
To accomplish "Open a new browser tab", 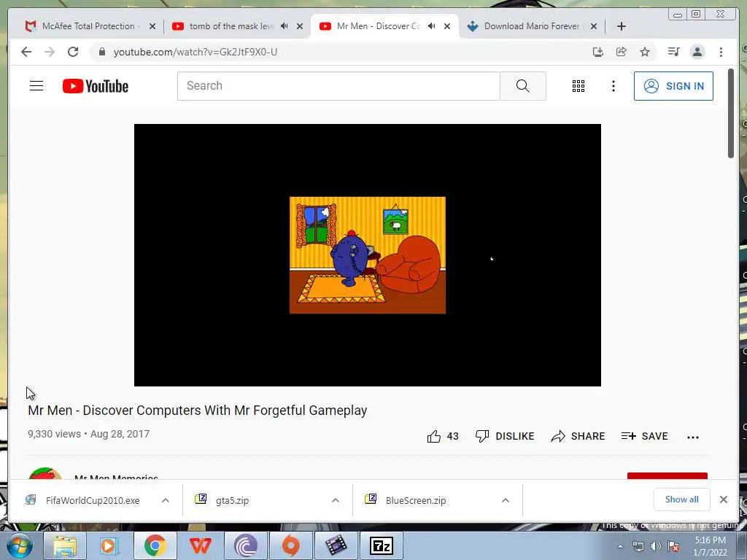I will click(x=622, y=26).
